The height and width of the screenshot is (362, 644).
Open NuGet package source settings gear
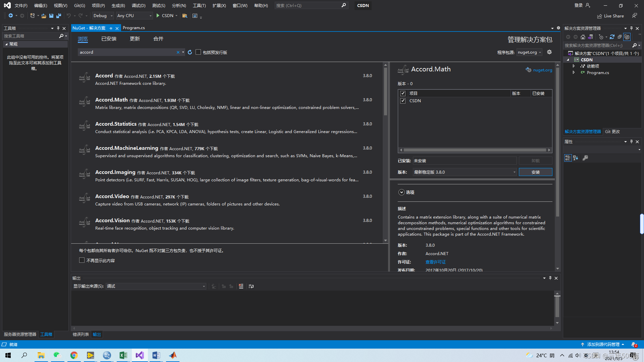coord(549,52)
